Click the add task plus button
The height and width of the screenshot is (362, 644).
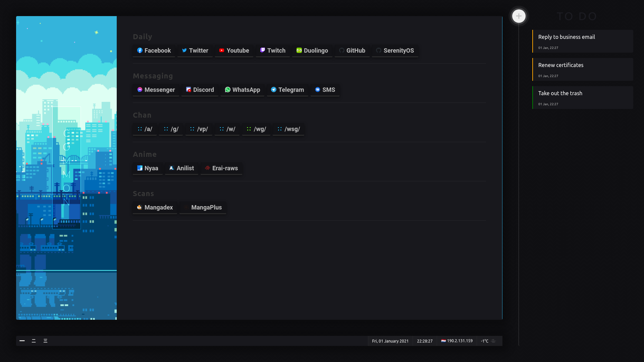(519, 16)
